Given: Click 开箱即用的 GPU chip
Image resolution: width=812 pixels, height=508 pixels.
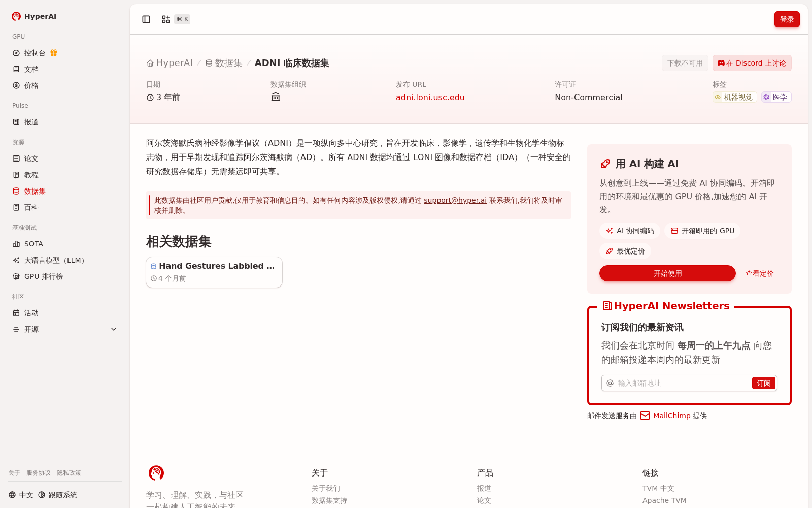Looking at the screenshot, I should point(702,231).
